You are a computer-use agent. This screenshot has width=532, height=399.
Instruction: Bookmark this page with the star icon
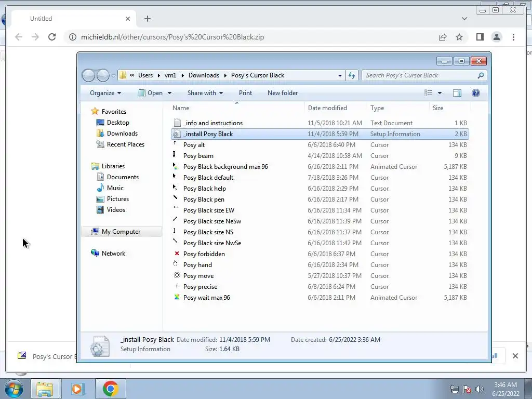pos(459,37)
